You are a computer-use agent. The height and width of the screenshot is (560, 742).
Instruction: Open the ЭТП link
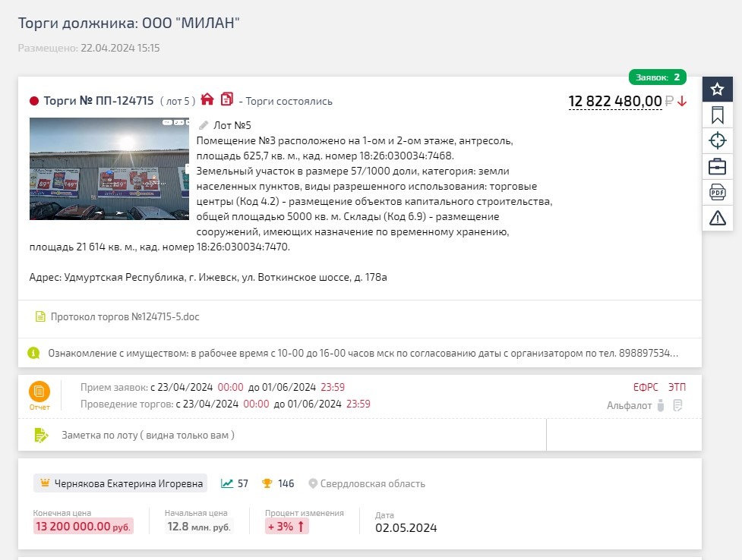pyautogui.click(x=677, y=387)
